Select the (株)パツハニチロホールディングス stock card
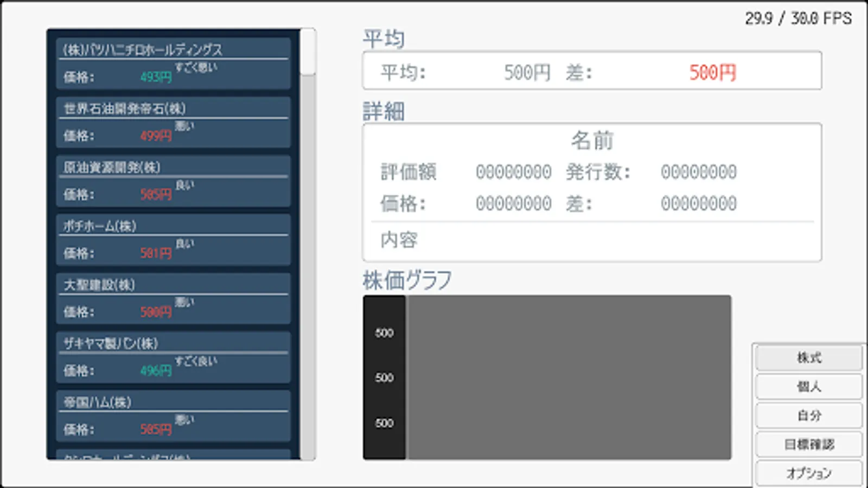 coord(173,63)
